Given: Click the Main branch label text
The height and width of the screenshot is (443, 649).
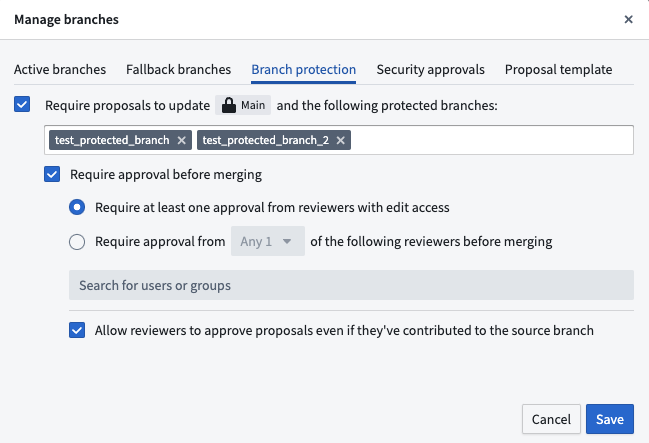Looking at the screenshot, I should tap(253, 105).
